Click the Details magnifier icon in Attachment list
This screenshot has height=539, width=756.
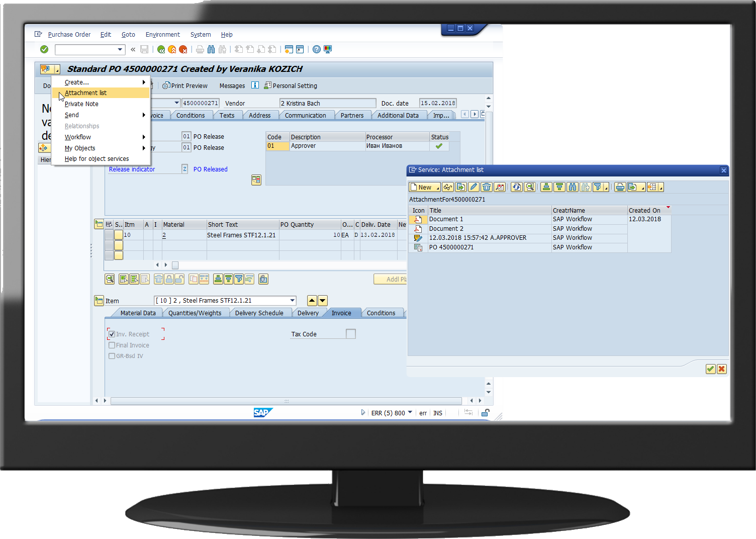(530, 187)
